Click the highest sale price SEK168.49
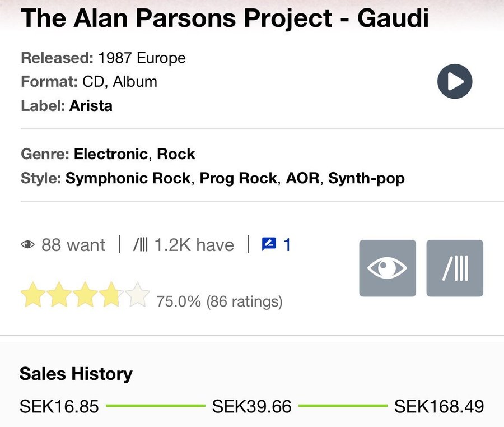The height and width of the screenshot is (427, 504). 438,406
